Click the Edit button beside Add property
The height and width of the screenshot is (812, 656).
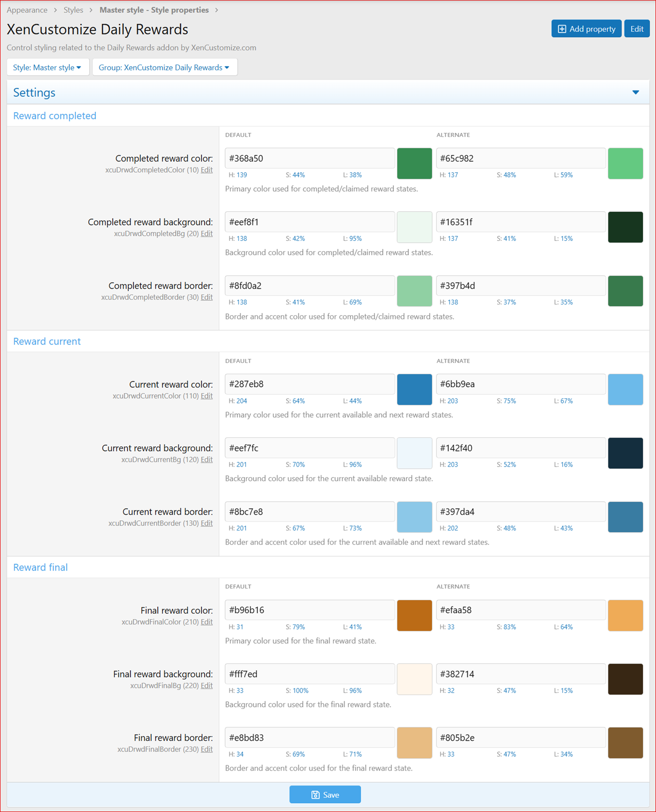click(637, 29)
